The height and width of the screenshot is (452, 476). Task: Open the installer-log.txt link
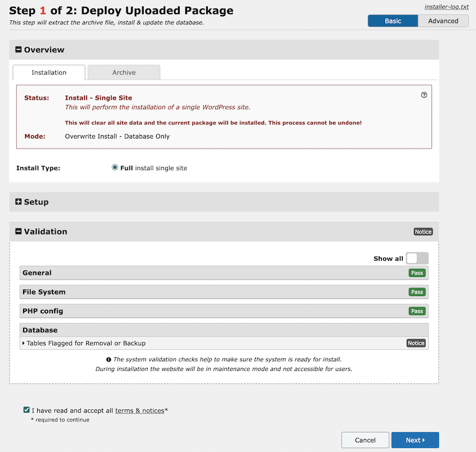(x=447, y=7)
